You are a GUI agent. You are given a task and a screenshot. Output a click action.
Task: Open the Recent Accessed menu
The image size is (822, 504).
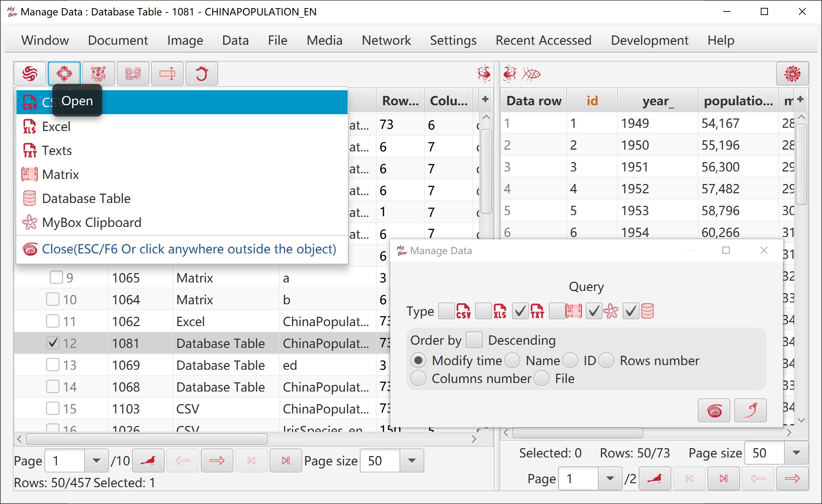(x=543, y=40)
